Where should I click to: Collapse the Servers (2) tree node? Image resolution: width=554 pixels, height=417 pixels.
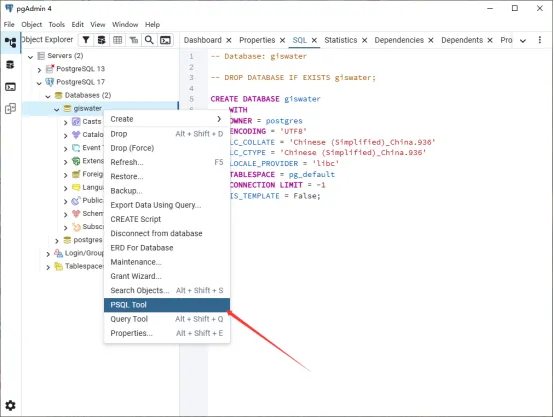point(31,56)
